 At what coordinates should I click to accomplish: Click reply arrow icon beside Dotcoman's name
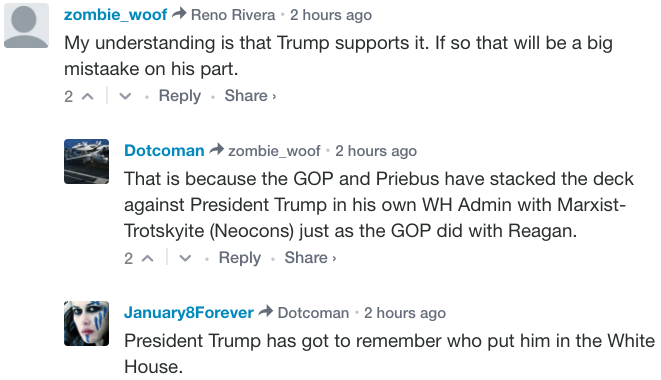(216, 149)
